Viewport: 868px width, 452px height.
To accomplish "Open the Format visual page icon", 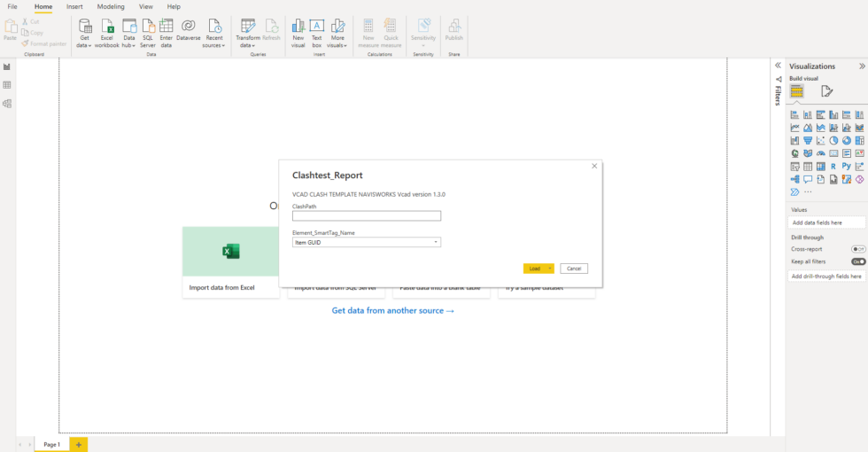I will [826, 91].
